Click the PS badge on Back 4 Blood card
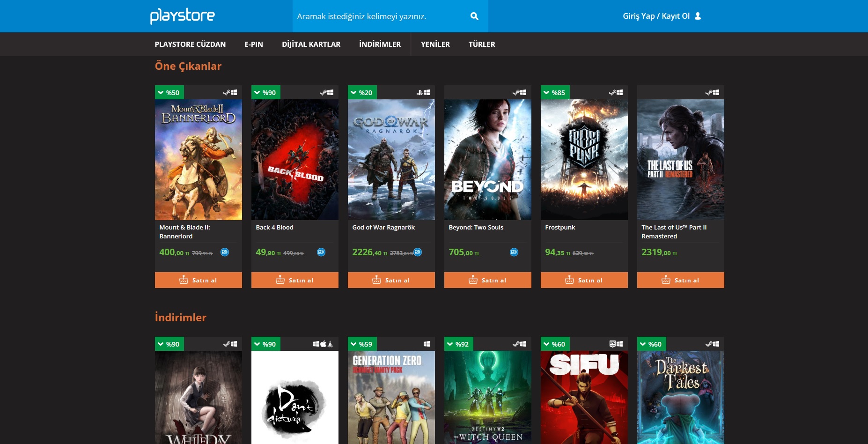 pos(321,252)
